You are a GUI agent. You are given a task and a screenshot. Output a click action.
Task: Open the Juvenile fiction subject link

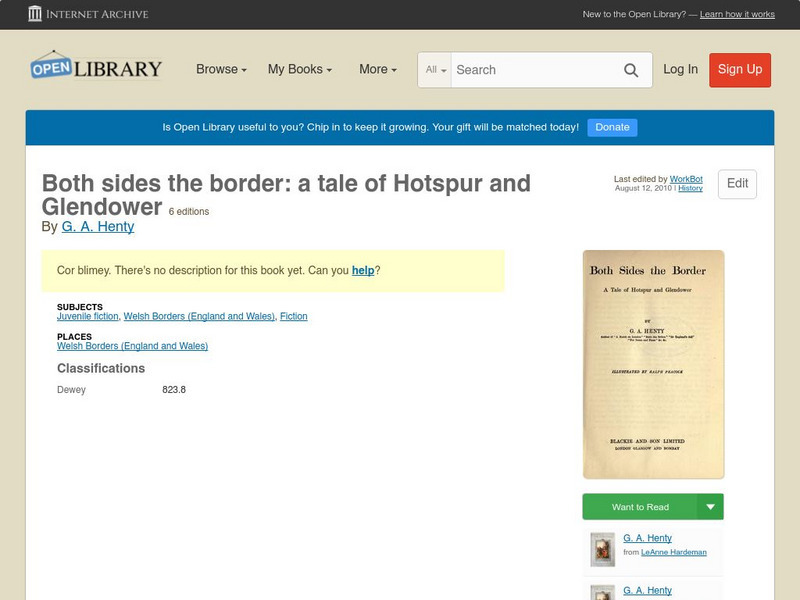pyautogui.click(x=86, y=316)
